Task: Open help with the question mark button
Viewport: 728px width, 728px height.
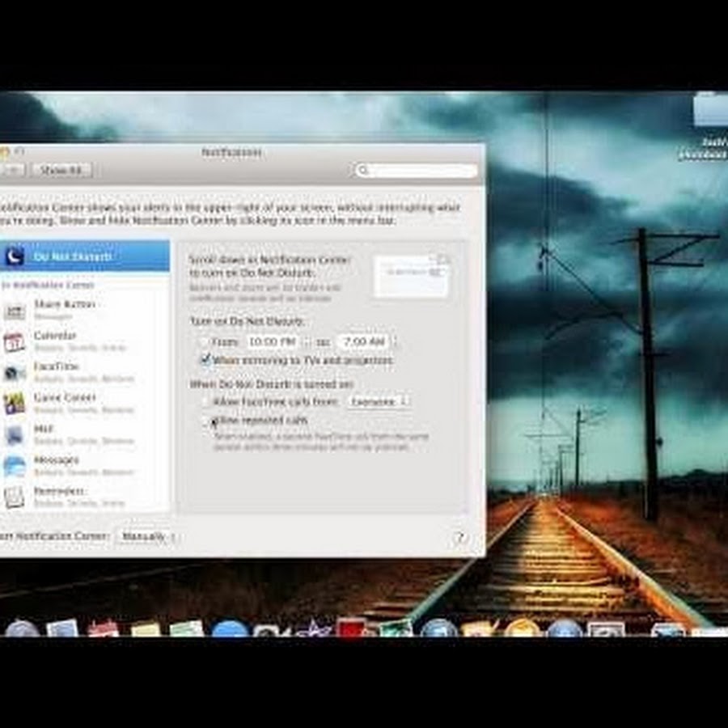Action: [459, 538]
